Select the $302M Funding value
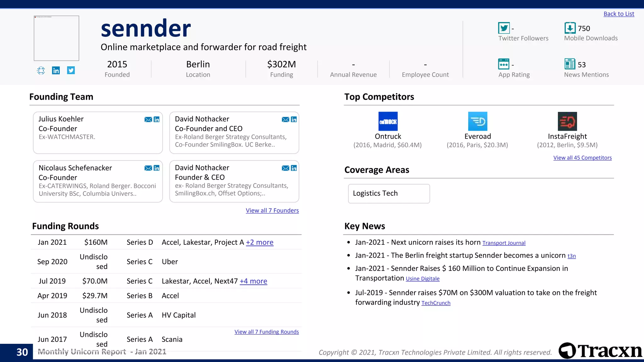 tap(281, 64)
